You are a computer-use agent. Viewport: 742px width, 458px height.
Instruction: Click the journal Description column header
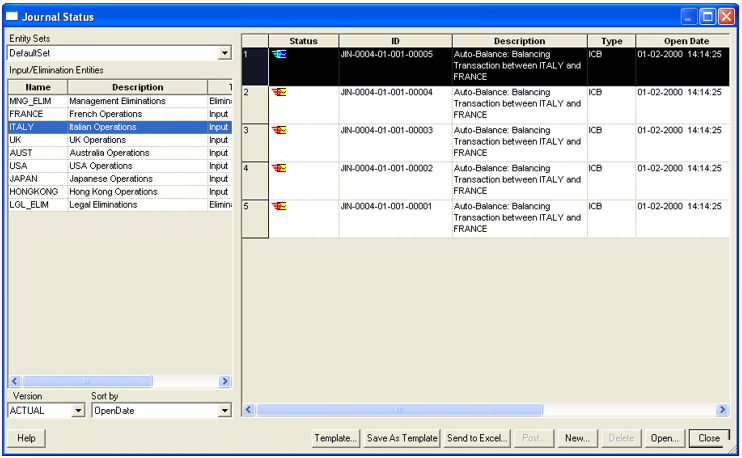point(520,41)
